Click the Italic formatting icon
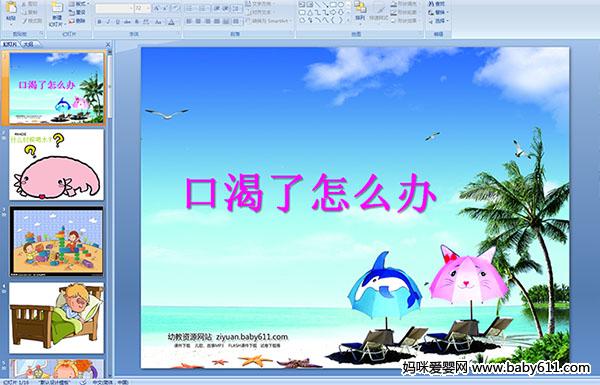600x385 pixels. tap(108, 22)
